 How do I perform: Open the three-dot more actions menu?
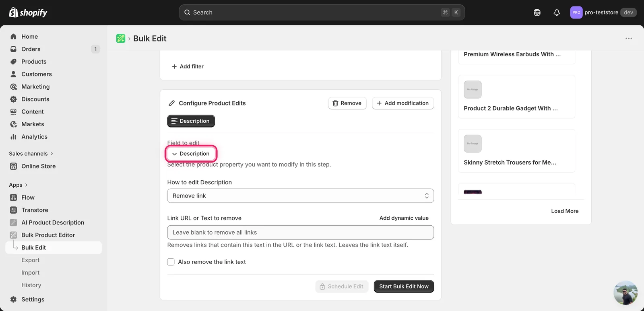[x=629, y=38]
